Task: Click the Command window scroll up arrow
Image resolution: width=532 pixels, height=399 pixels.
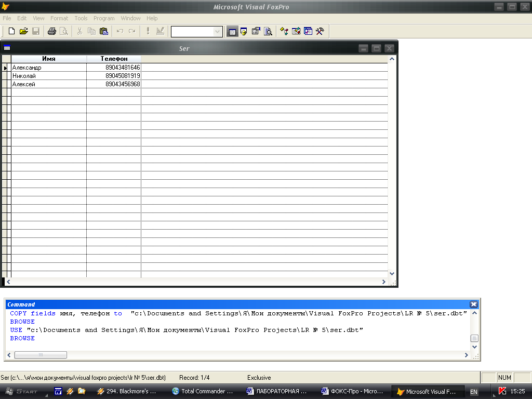Action: 474,313
